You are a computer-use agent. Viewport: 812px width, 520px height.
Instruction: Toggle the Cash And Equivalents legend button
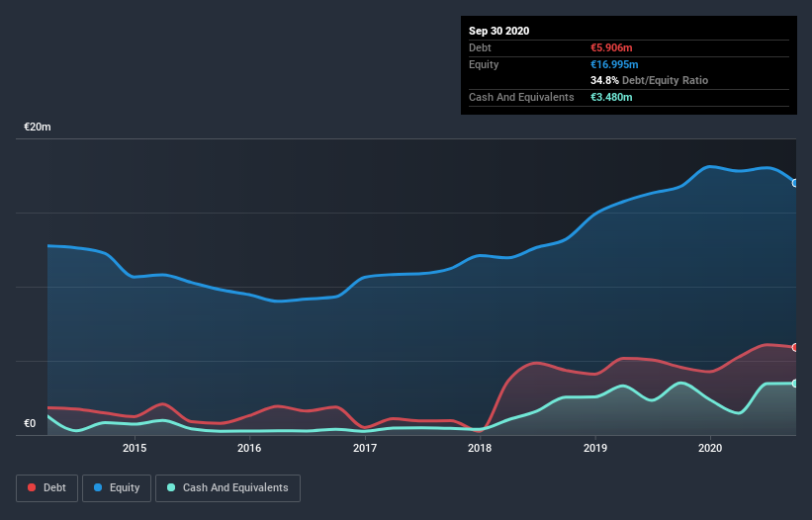[227, 488]
